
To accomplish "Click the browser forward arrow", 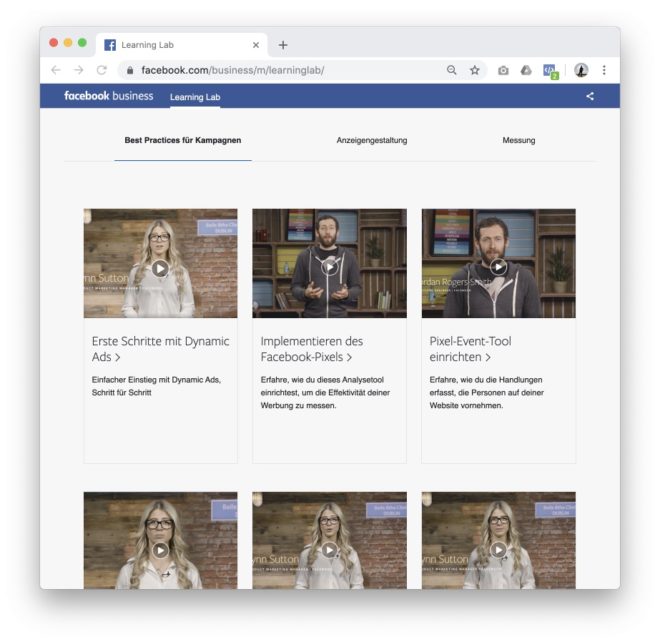I will [78, 70].
